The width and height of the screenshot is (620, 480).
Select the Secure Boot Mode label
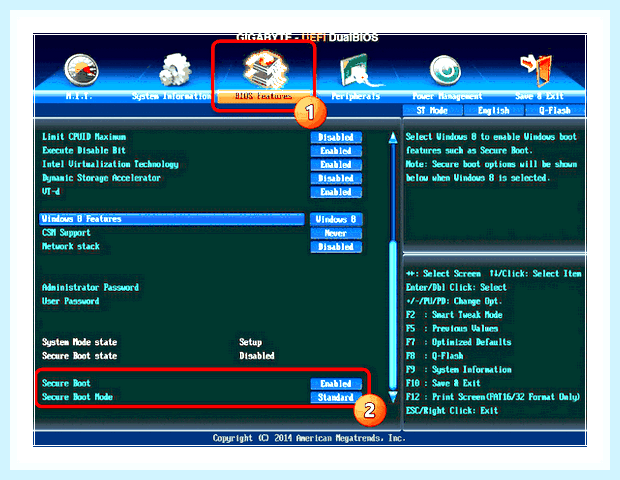[77, 397]
